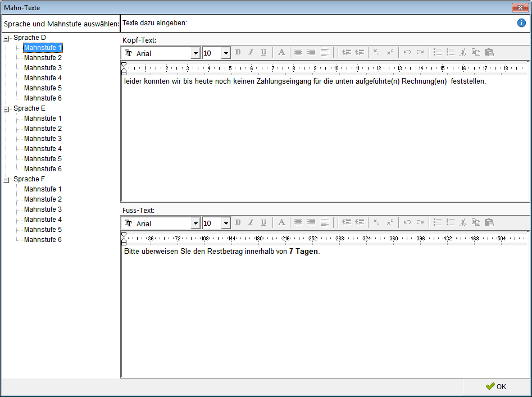The height and width of the screenshot is (397, 532).
Task: Click paste icon in Fuss-Text toolbar
Action: pos(489,223)
